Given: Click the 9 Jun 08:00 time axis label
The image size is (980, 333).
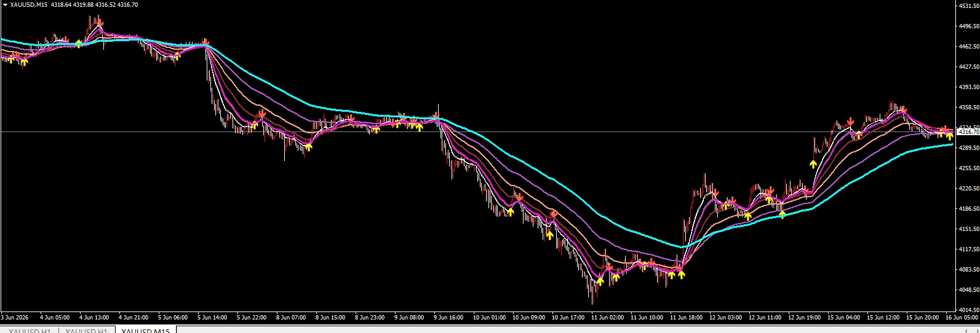Looking at the screenshot, I should 409,318.
